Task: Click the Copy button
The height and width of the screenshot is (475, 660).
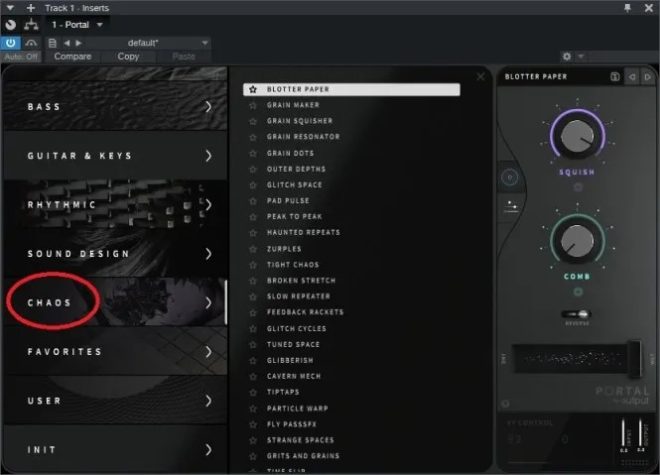Action: 128,56
